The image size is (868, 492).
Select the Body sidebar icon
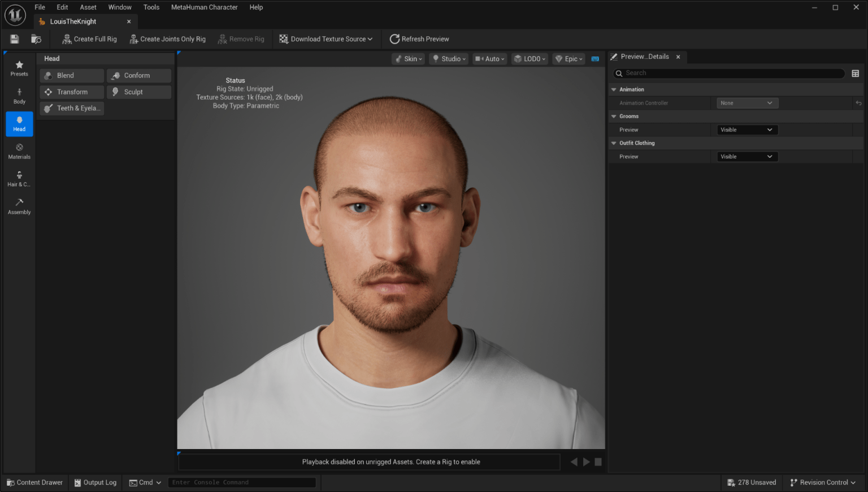coord(19,96)
